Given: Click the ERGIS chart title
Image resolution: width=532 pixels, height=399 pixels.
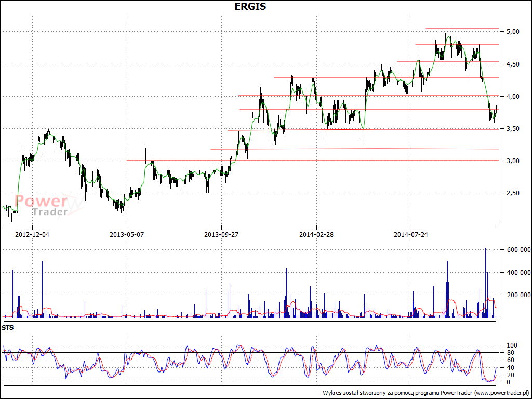Looking at the screenshot, I should (250, 6).
